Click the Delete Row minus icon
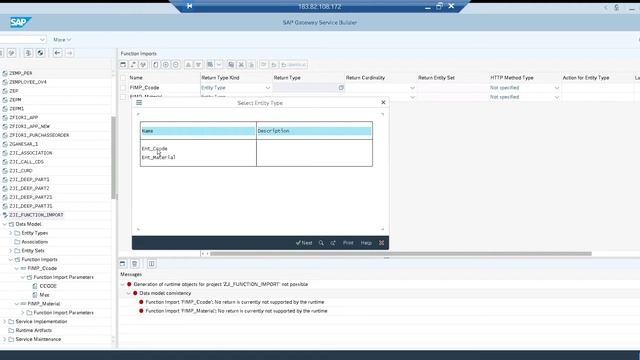This screenshot has width=640, height=360. [176, 65]
